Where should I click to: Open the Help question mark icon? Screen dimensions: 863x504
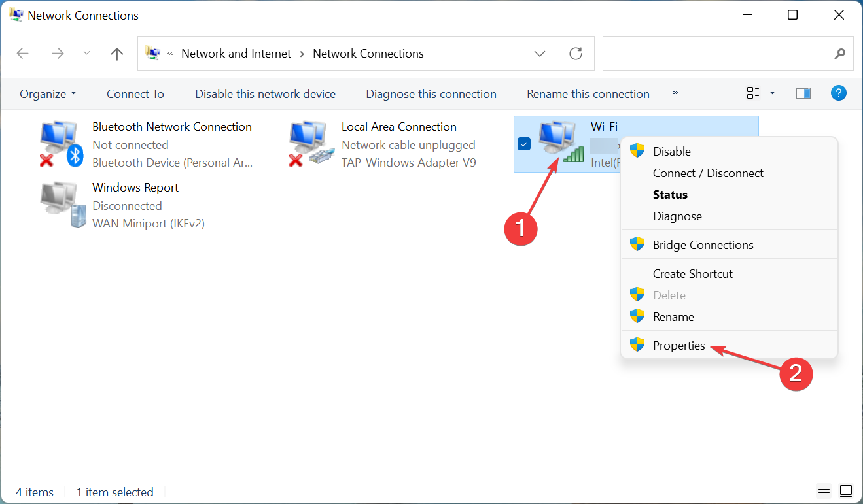[x=839, y=93]
